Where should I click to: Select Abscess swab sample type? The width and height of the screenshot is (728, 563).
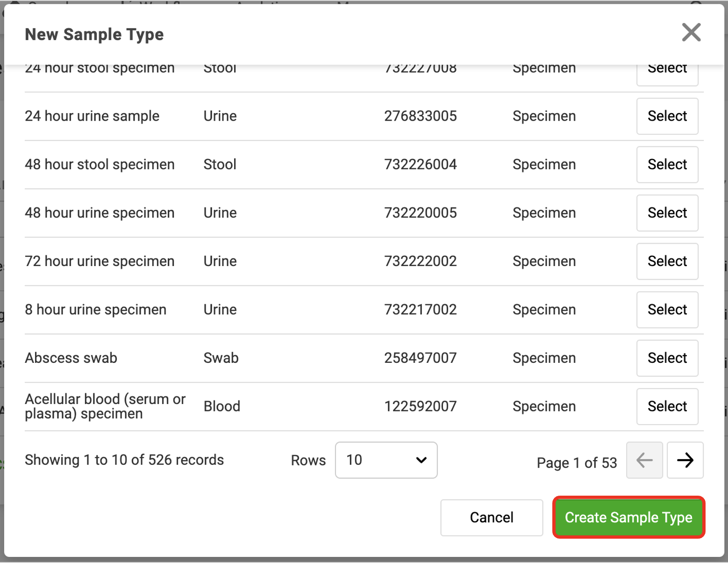[x=667, y=358]
